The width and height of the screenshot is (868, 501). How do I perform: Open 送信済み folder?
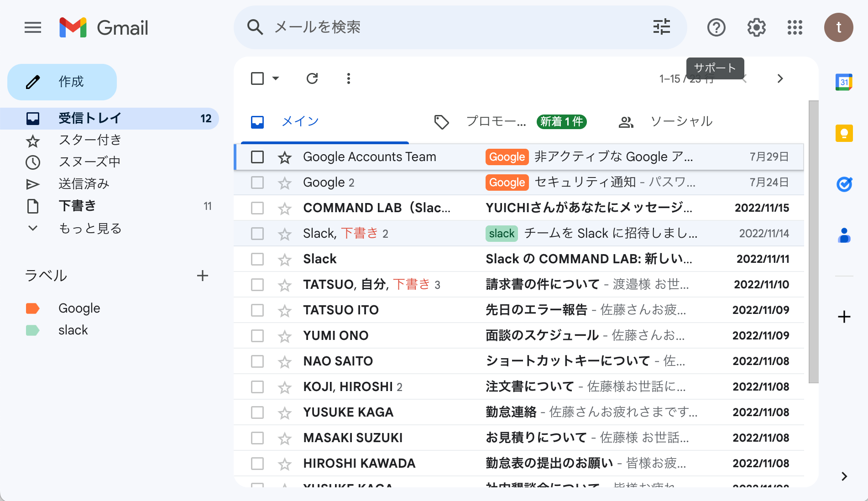coord(110,184)
